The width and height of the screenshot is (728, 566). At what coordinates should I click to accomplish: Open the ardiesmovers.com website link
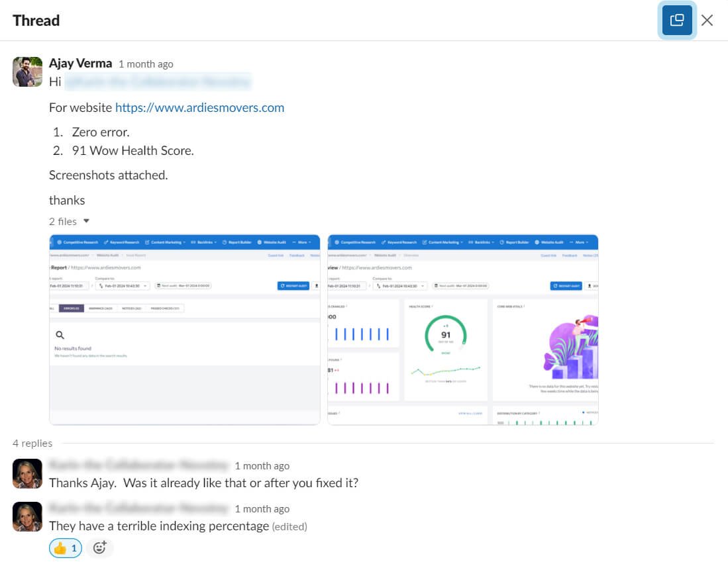pos(199,107)
